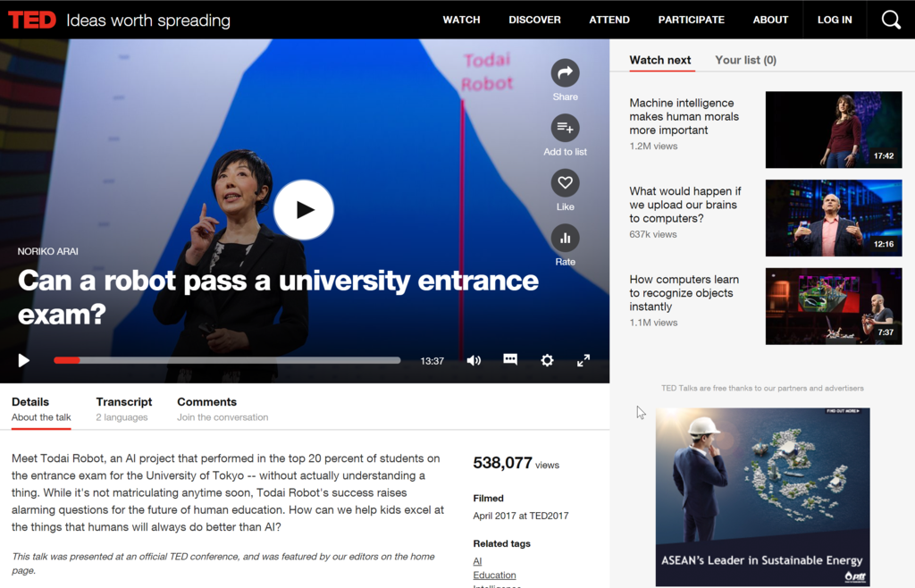Click the 17:42 talk thumbnail

coord(834,130)
